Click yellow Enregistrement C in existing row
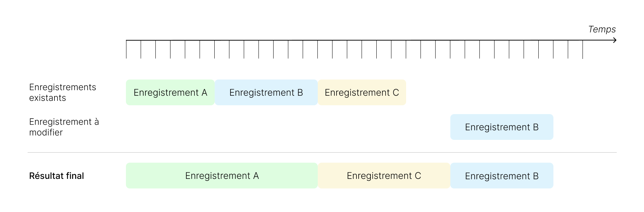The width and height of the screenshot is (644, 212). click(362, 92)
